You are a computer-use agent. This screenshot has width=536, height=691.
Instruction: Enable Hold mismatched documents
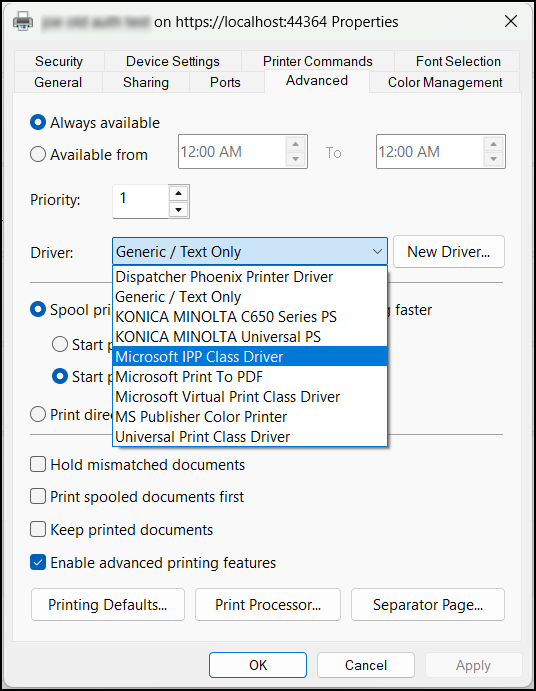pyautogui.click(x=38, y=464)
